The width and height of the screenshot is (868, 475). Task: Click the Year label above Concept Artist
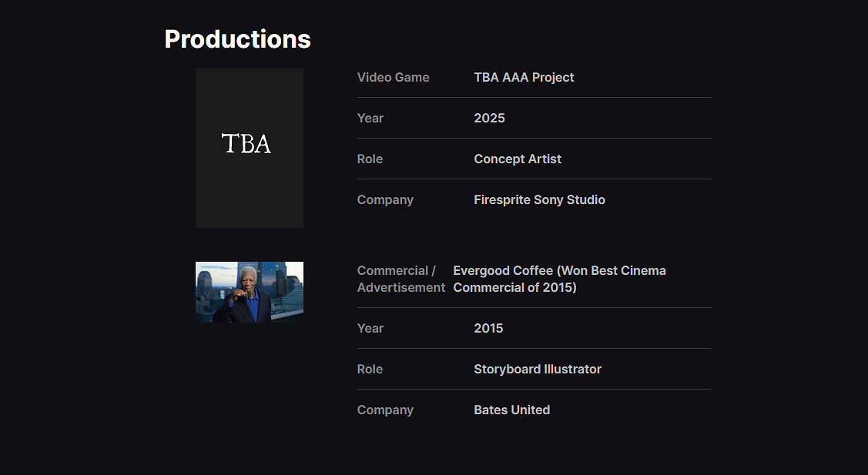point(370,118)
